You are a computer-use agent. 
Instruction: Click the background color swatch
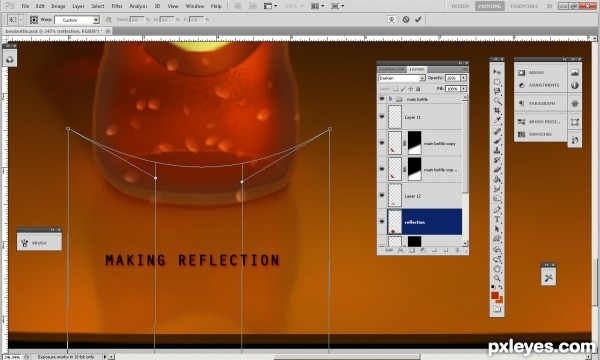coord(500,300)
